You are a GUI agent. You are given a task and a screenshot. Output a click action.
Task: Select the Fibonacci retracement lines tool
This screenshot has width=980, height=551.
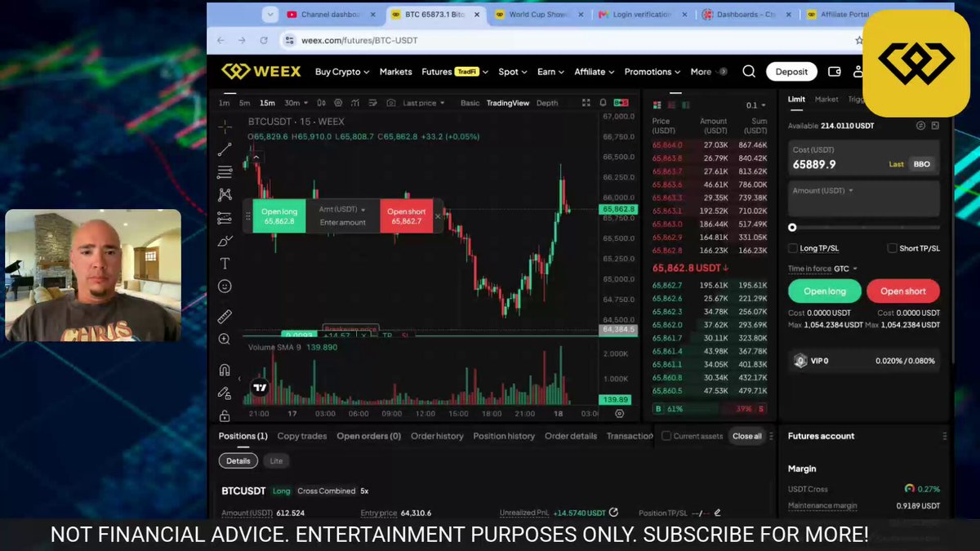pyautogui.click(x=225, y=172)
